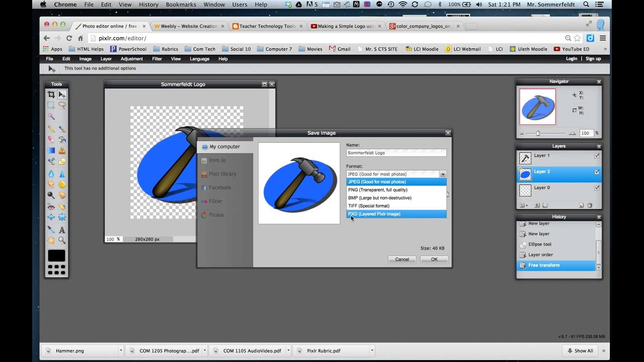Image resolution: width=644 pixels, height=362 pixels.
Task: Choose TIFF (Special format) option
Action: click(x=396, y=206)
